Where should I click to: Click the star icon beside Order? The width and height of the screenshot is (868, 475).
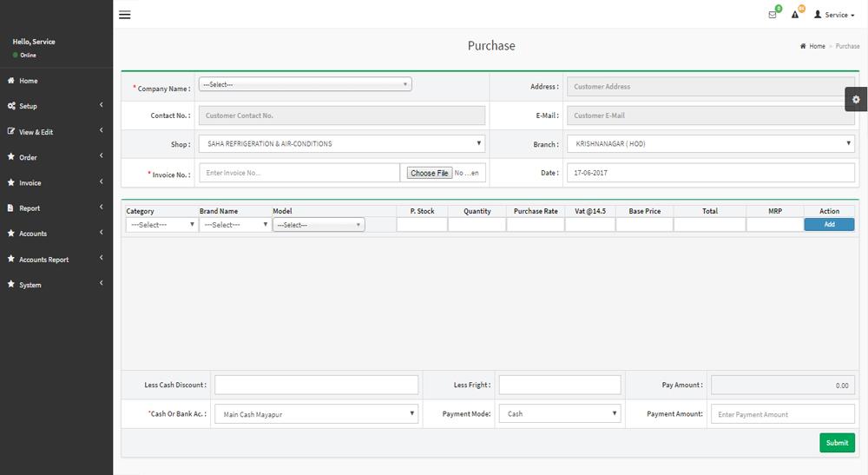(11, 156)
